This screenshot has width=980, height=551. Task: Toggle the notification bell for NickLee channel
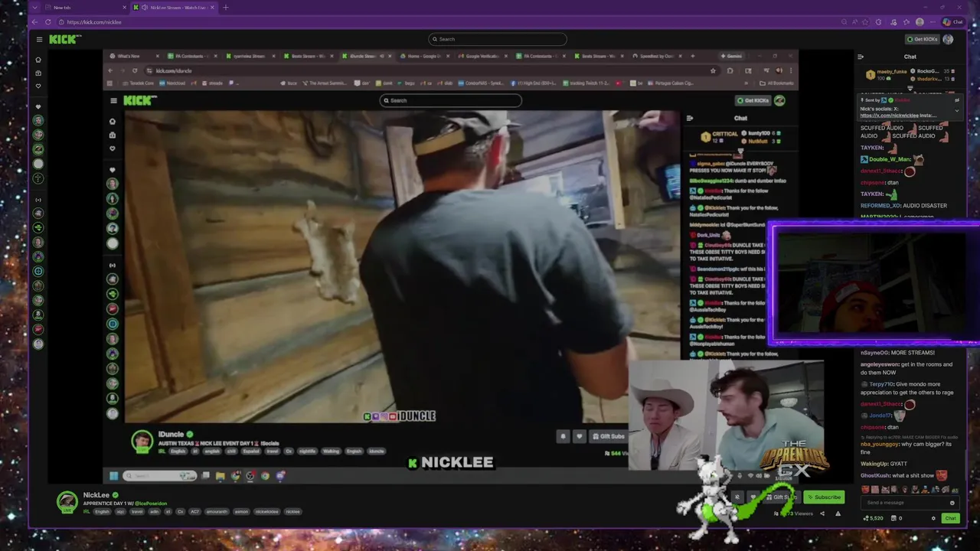(x=737, y=497)
